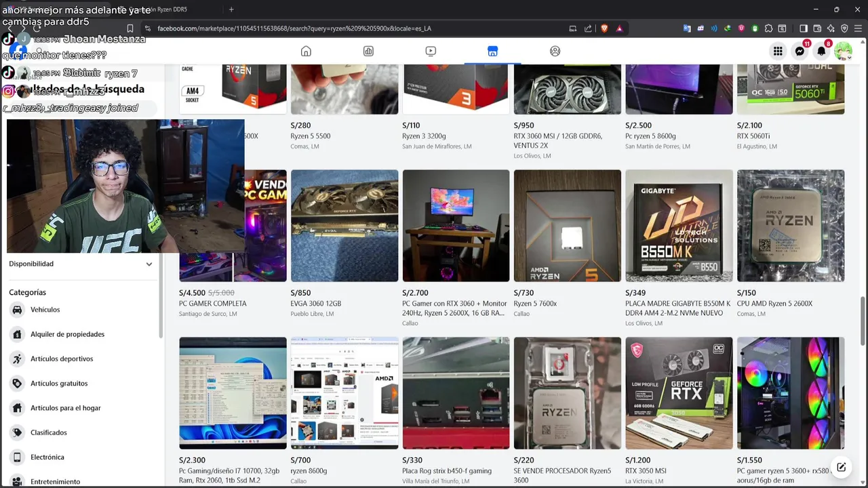Click the browser address bar URL
The width and height of the screenshot is (868, 488).
point(294,28)
